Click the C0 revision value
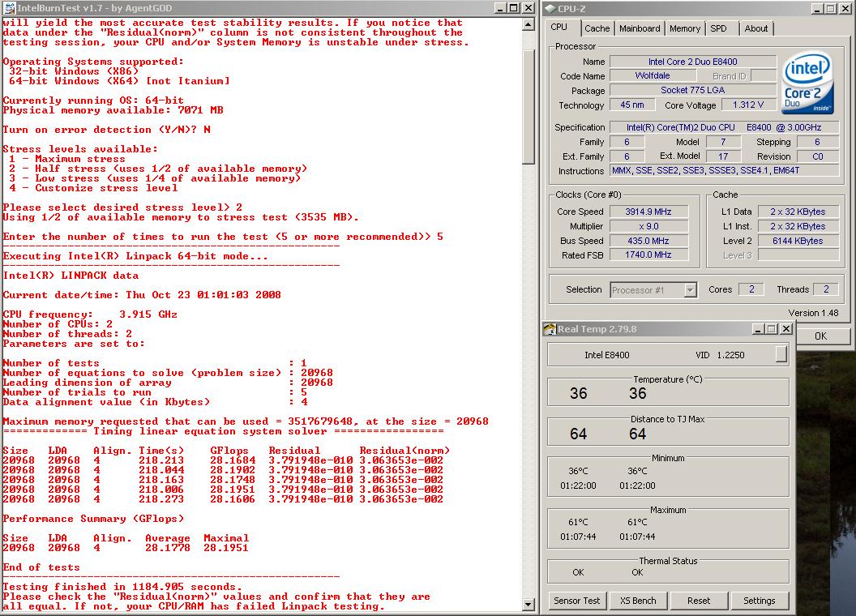The height and width of the screenshot is (616, 856). click(818, 156)
